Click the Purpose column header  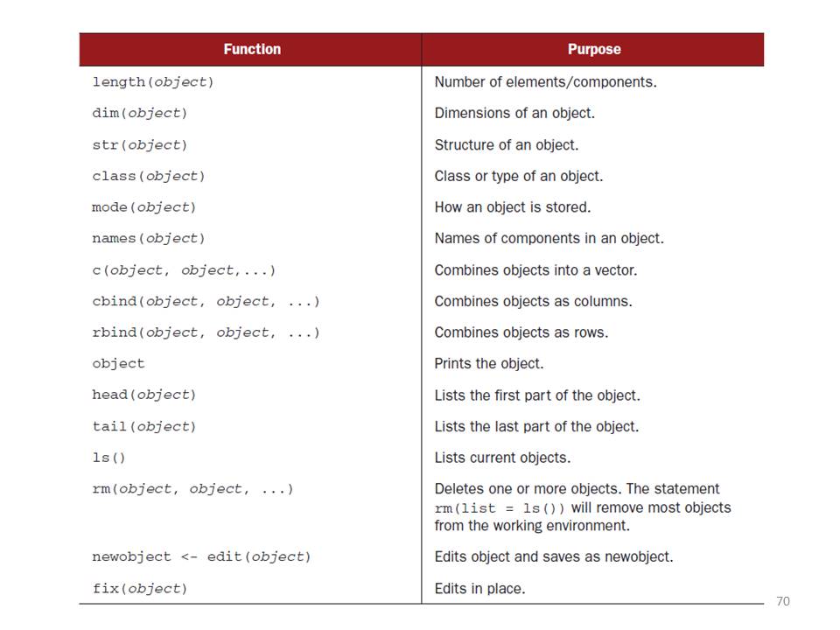click(x=593, y=50)
